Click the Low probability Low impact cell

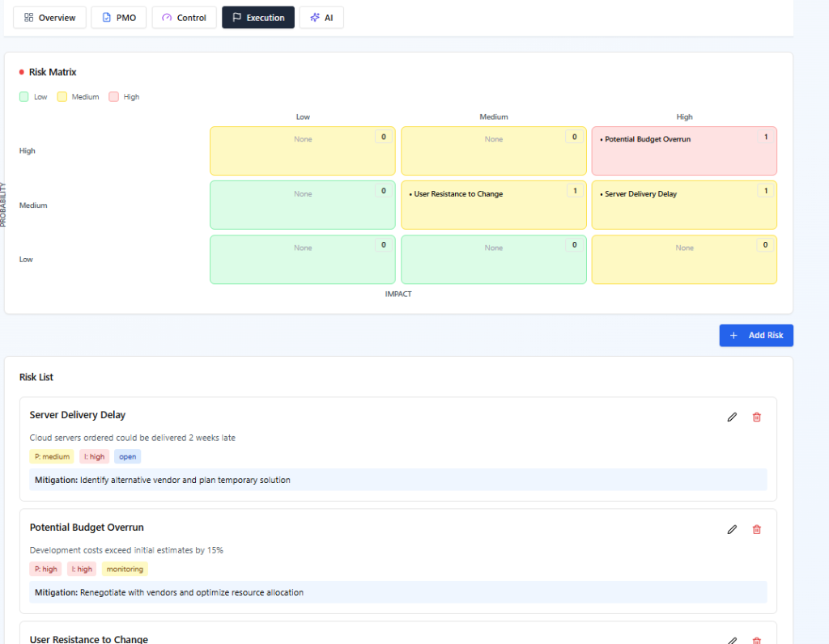click(303, 260)
